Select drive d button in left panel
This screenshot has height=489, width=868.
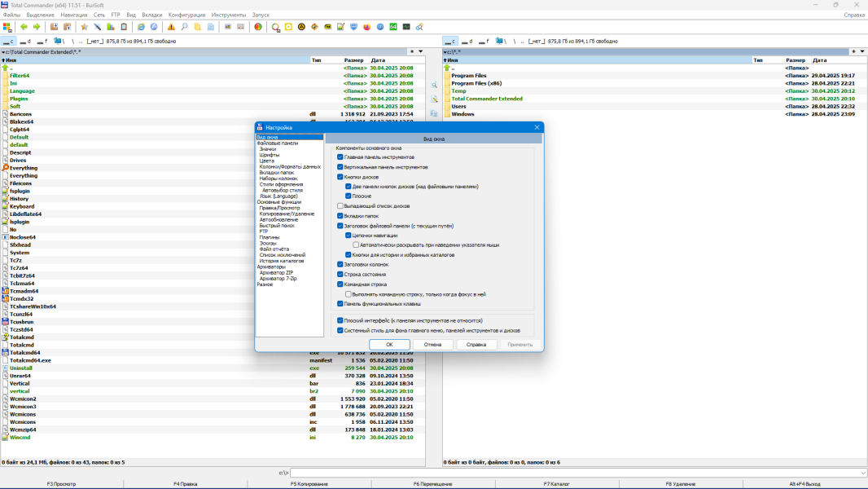[x=25, y=41]
